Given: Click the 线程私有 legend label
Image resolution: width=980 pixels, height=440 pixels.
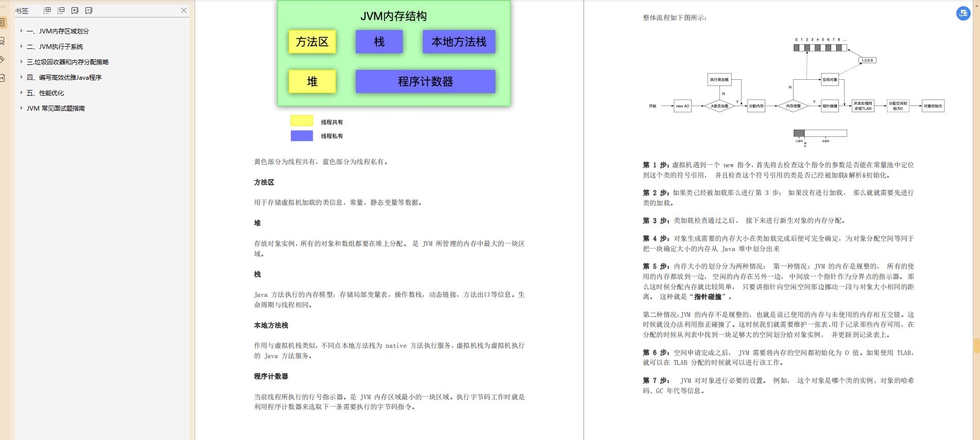Looking at the screenshot, I should 332,136.
